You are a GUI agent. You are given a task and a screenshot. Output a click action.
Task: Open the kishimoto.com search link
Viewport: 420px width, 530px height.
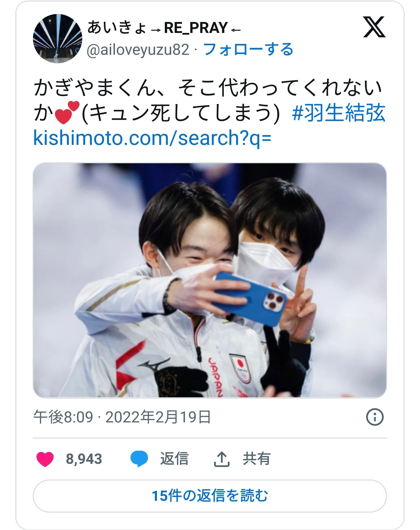click(152, 138)
